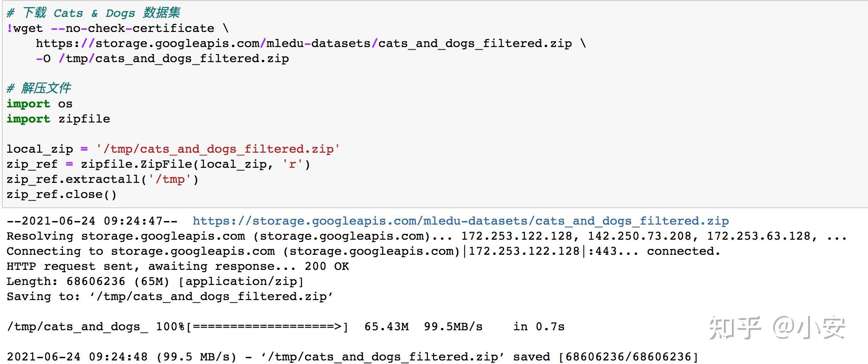
Task: Click the "Length: 68606236" output line
Action: tap(155, 281)
